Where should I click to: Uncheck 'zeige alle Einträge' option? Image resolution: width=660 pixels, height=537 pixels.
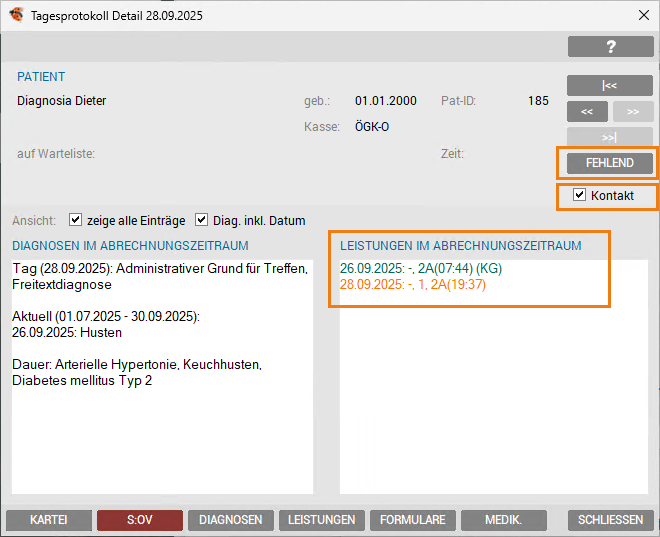point(75,220)
